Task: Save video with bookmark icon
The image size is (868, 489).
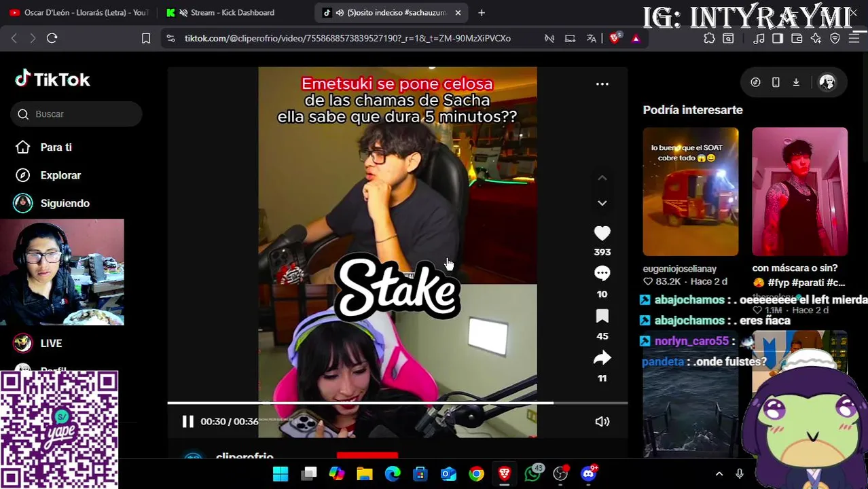Action: click(x=602, y=316)
